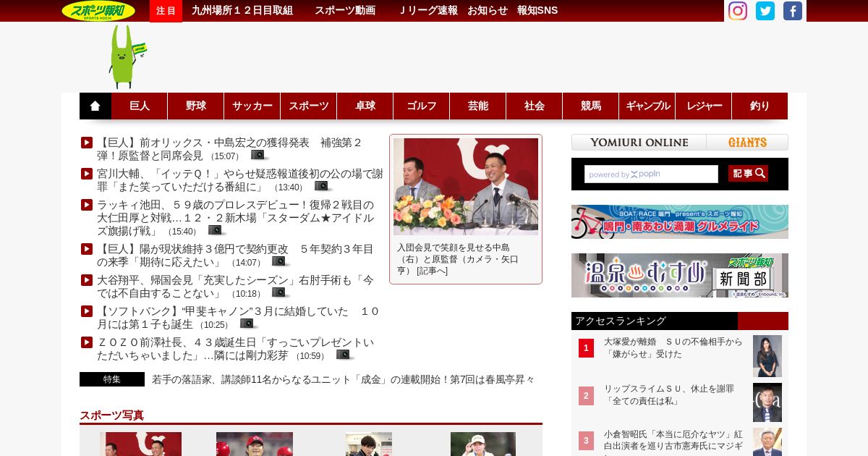Open ranking item 大塚愛が離婚
The height and width of the screenshot is (456, 868).
click(x=673, y=348)
